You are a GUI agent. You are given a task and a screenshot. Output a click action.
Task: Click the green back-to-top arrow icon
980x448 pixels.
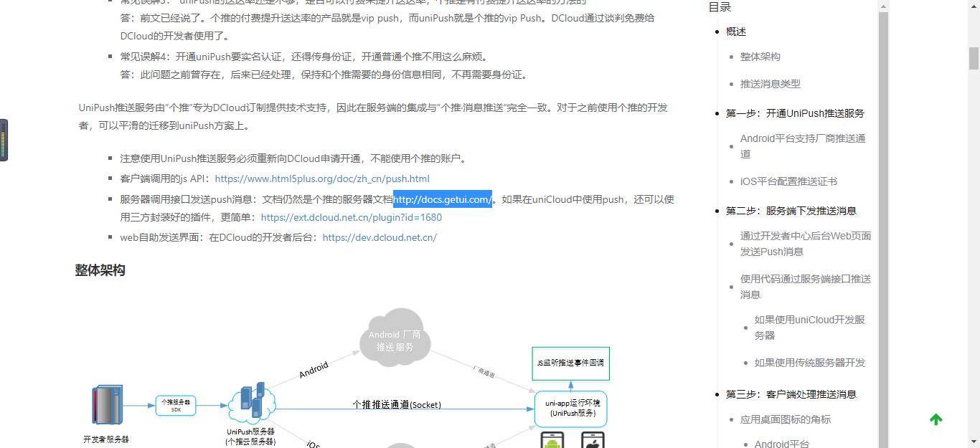936,419
